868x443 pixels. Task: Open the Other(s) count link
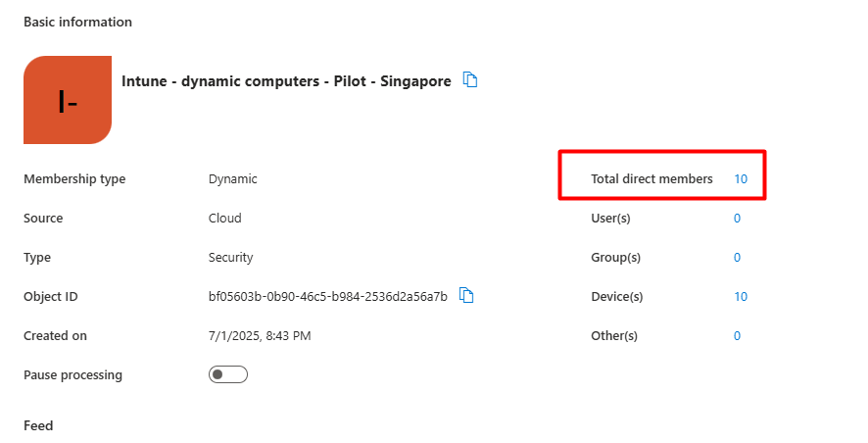[737, 336]
